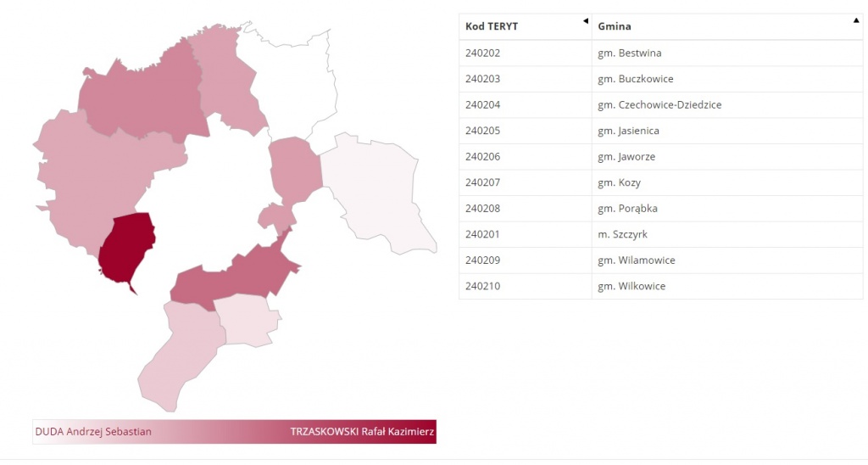Choose m. Szczyrk in the list

tap(622, 234)
